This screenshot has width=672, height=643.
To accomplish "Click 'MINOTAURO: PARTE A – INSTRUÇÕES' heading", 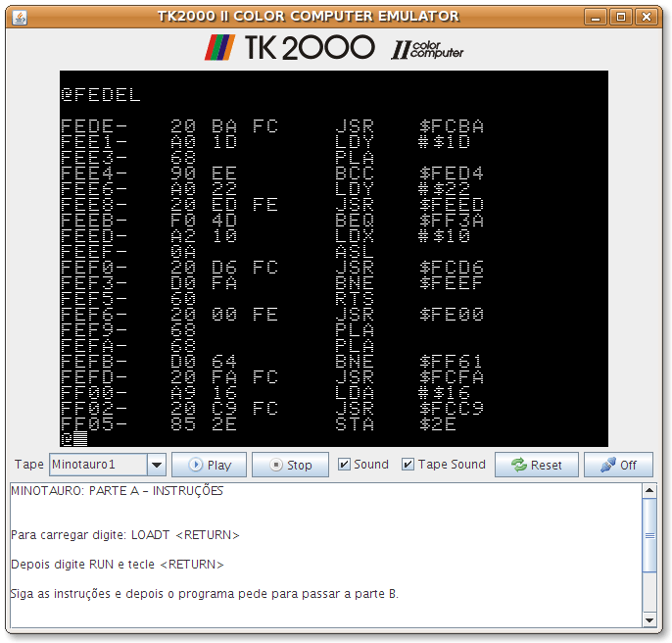I will tap(117, 491).
